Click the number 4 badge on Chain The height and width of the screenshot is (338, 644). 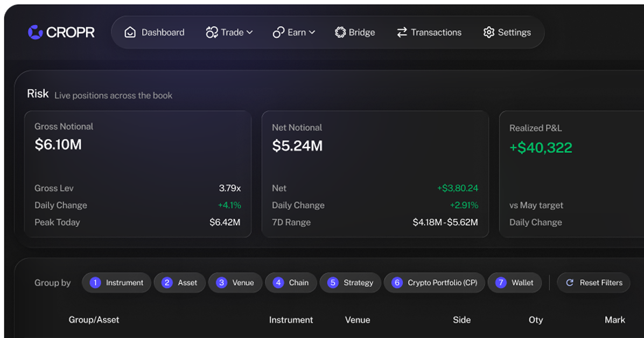278,283
